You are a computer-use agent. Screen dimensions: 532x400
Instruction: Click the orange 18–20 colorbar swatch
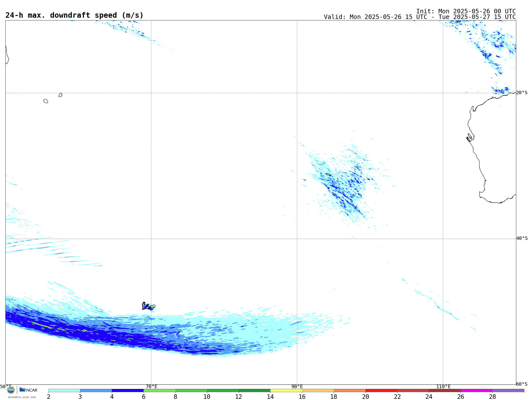coord(350,391)
